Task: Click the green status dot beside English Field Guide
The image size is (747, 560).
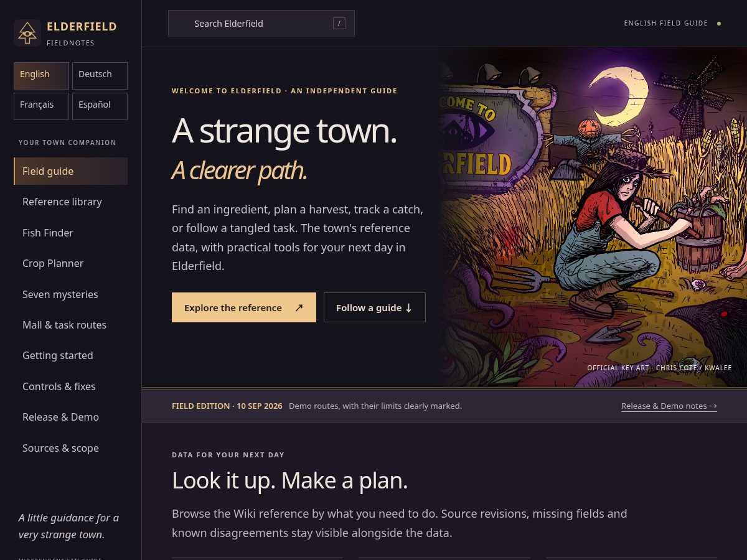Action: point(719,24)
